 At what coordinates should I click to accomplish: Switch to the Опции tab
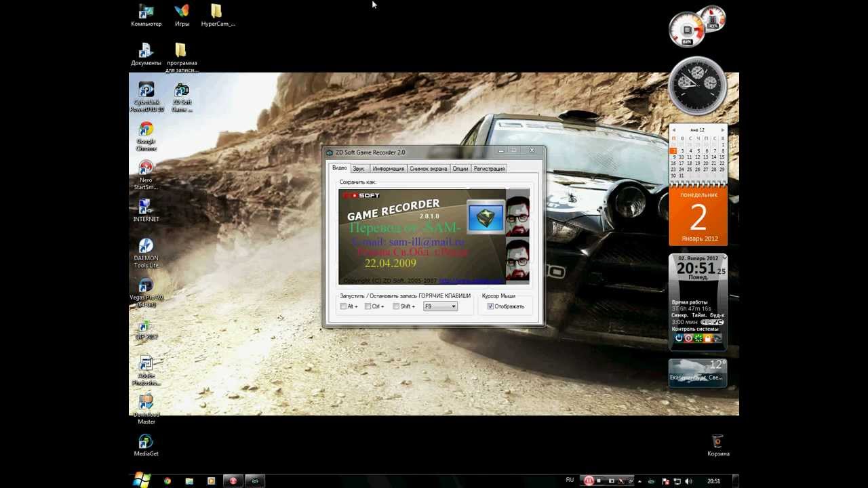click(x=460, y=169)
